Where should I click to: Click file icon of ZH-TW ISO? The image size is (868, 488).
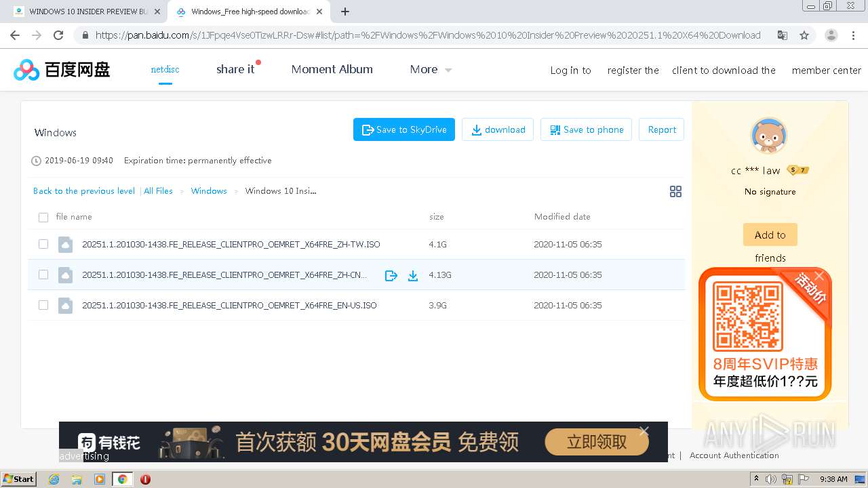(x=65, y=245)
